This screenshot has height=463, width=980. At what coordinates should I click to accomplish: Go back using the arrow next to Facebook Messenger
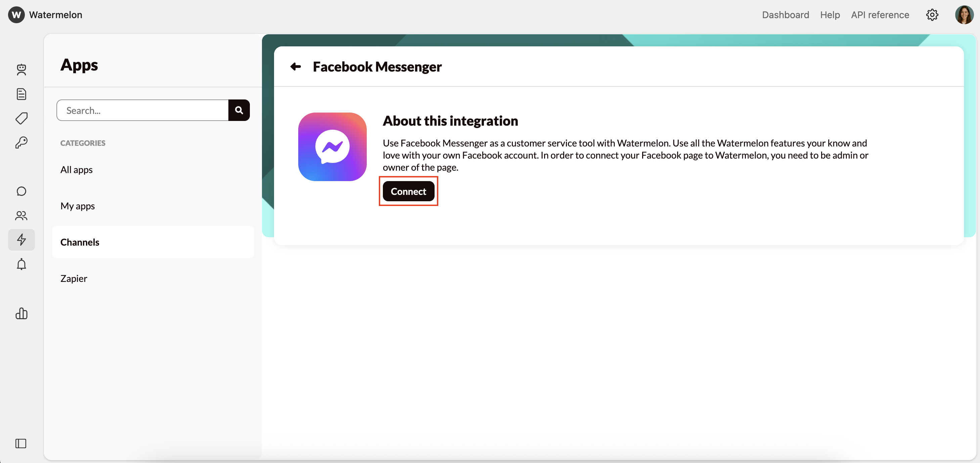pos(296,66)
